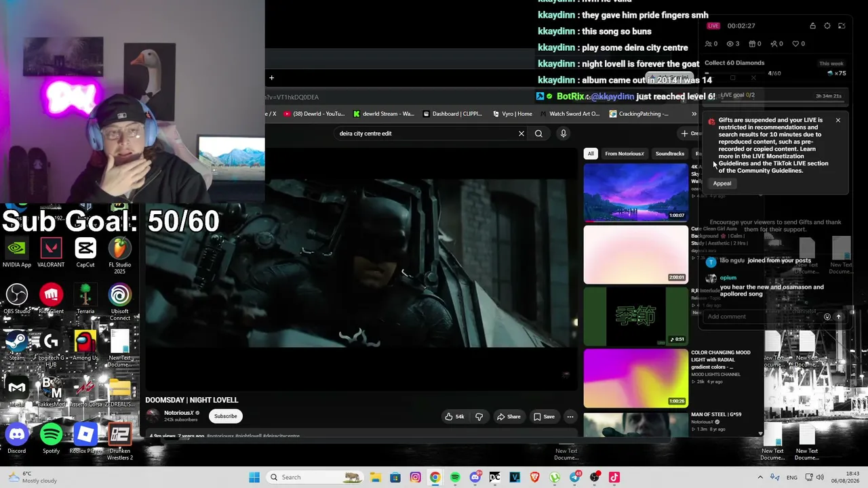The width and height of the screenshot is (868, 488).
Task: Visit the NotoriousX channel name link
Action: click(179, 413)
